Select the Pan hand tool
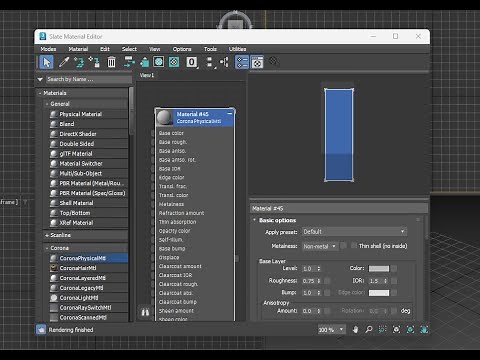Screen dimensions: 480x360 (x=355, y=330)
